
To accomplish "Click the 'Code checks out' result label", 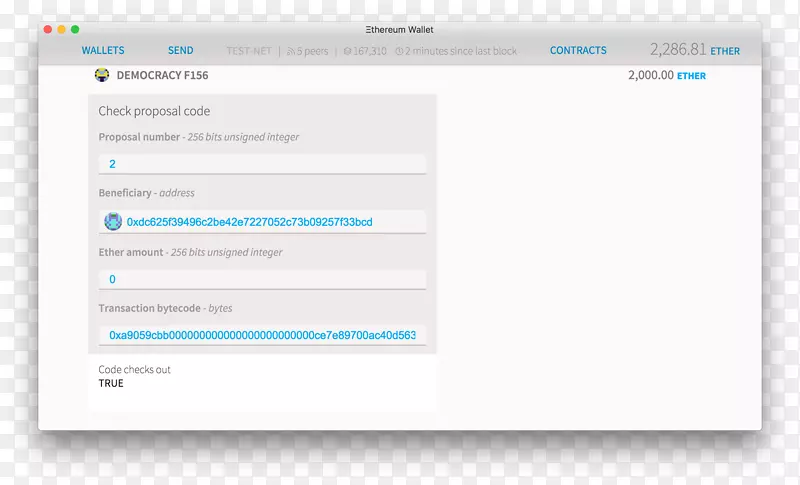I will click(134, 369).
